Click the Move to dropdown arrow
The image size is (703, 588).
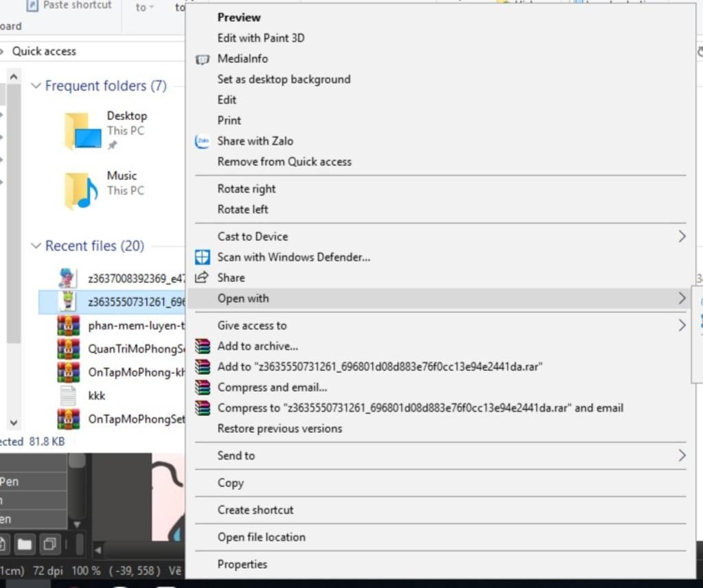[x=151, y=8]
